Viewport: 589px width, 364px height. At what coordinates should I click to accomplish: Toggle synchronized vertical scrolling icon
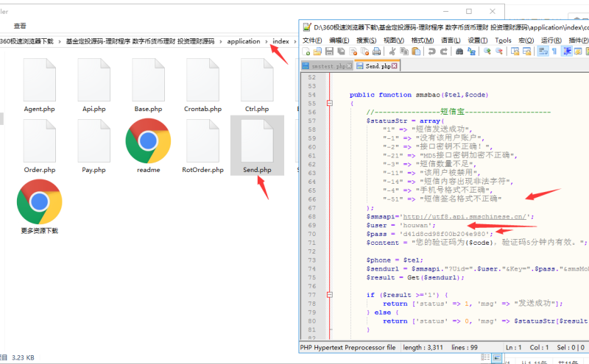tap(515, 51)
